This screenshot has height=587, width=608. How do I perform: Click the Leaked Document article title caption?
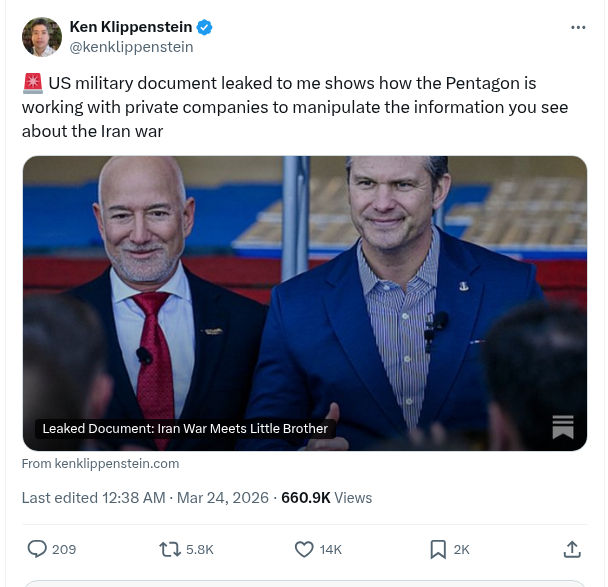(x=185, y=429)
